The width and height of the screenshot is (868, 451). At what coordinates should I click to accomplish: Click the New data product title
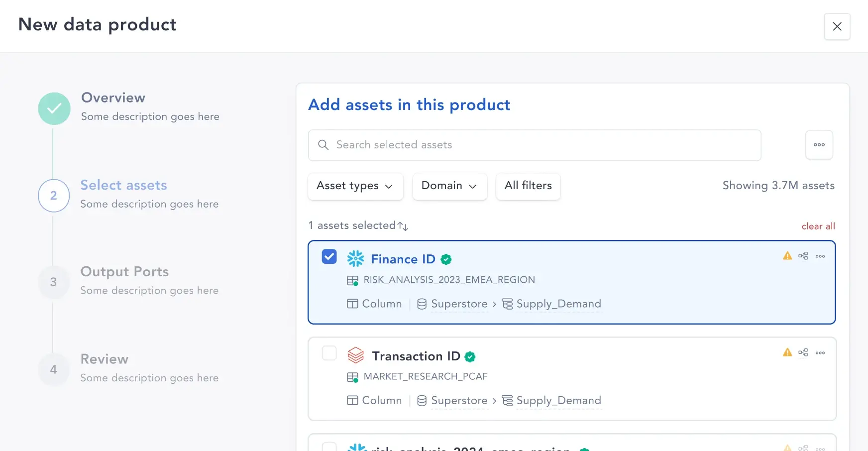click(98, 25)
